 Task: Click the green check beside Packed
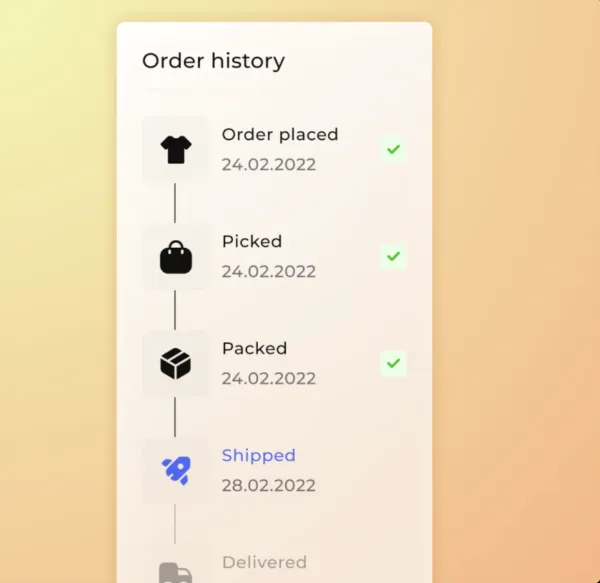point(393,362)
